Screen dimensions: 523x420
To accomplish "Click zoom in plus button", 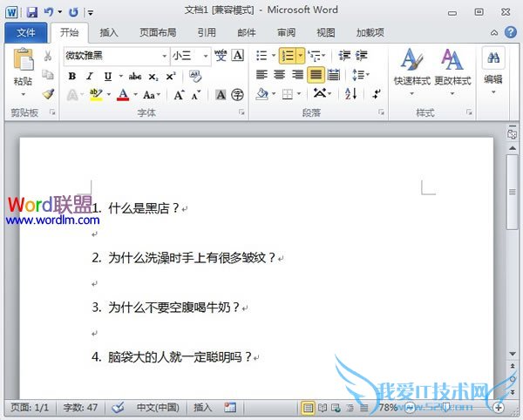I will click(x=499, y=407).
